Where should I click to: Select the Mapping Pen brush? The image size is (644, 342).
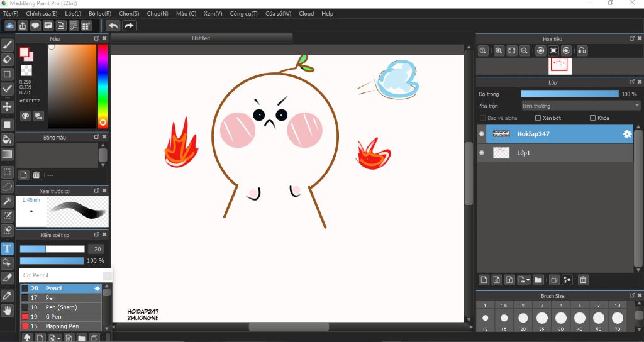[x=60, y=326]
